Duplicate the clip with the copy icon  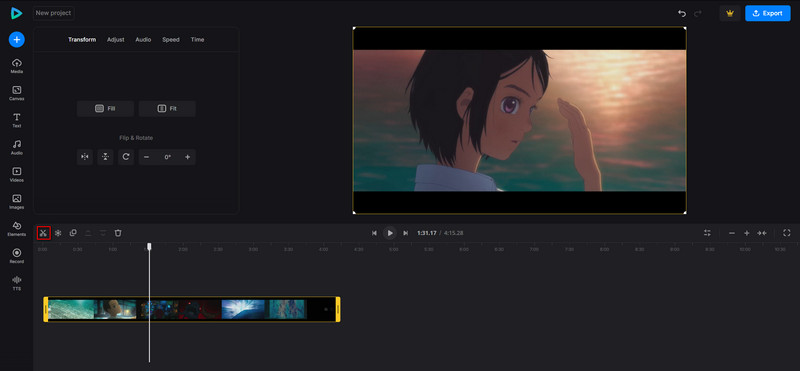click(73, 233)
